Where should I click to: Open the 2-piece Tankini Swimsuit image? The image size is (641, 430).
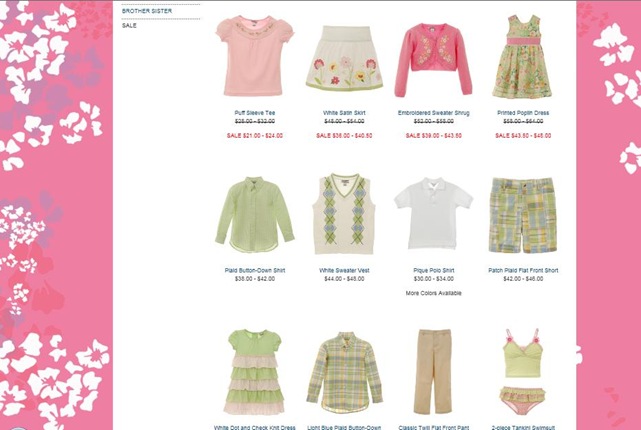tap(522, 372)
